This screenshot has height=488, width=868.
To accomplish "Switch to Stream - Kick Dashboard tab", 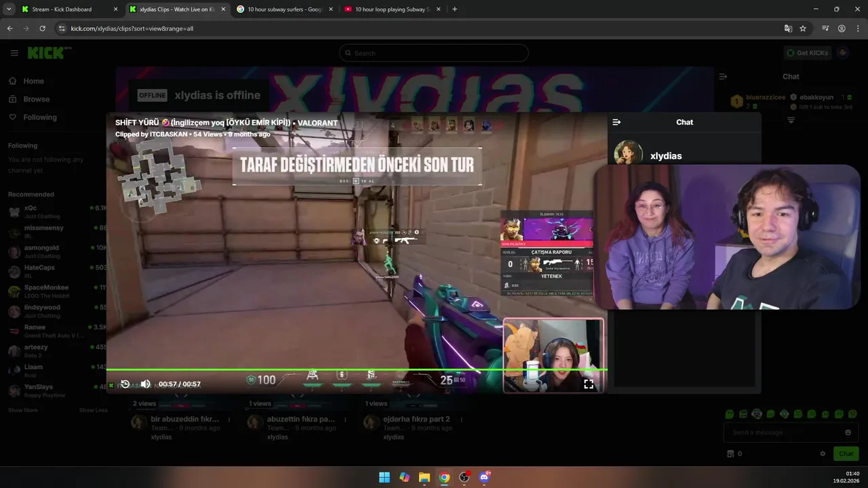I will point(69,9).
